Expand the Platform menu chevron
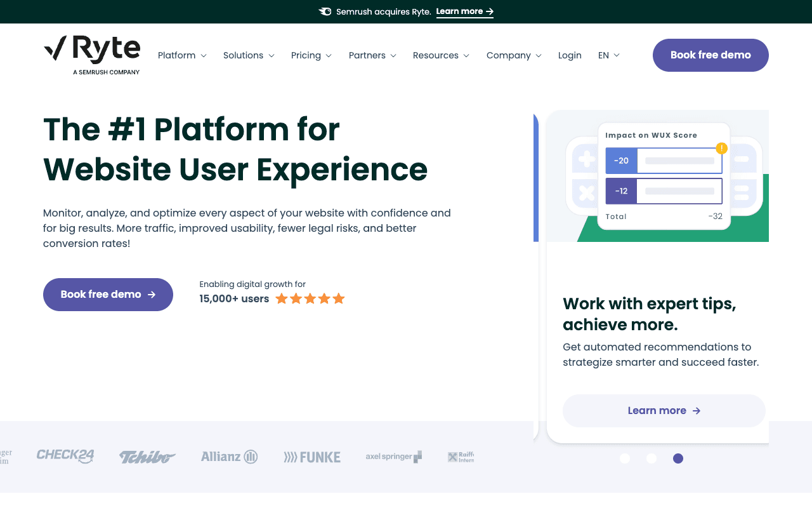The height and width of the screenshot is (508, 812). [204, 56]
